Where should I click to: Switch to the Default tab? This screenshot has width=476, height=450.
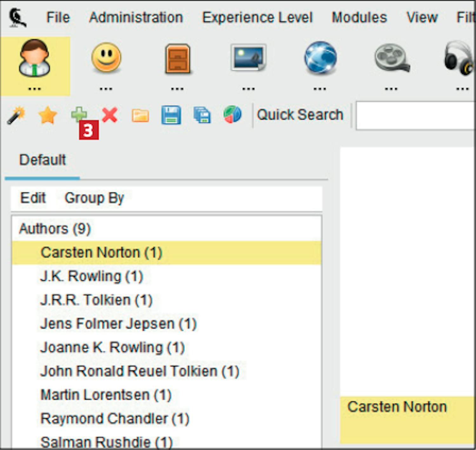click(x=43, y=160)
